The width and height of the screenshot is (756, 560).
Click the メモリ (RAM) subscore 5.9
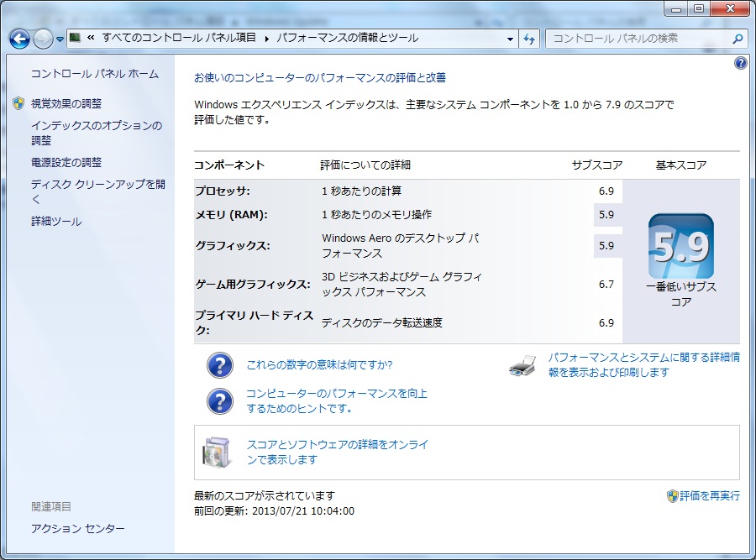(606, 215)
